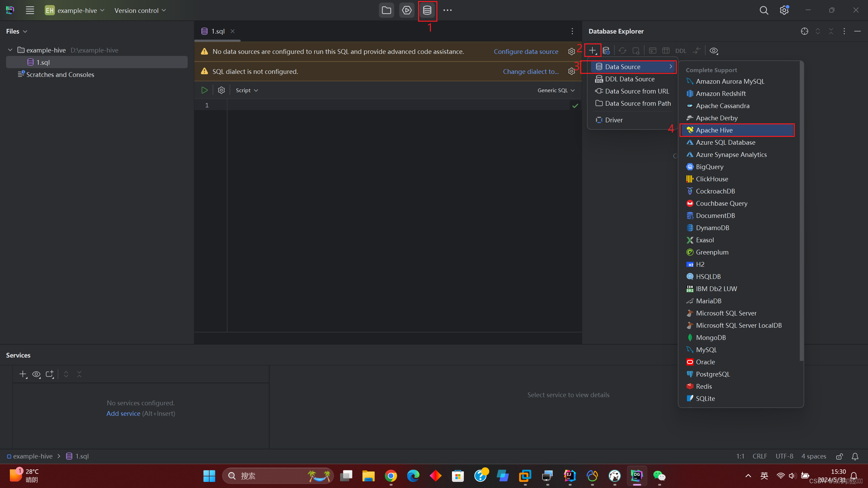Run the script with the green play icon
The height and width of the screenshot is (488, 868).
coord(204,90)
